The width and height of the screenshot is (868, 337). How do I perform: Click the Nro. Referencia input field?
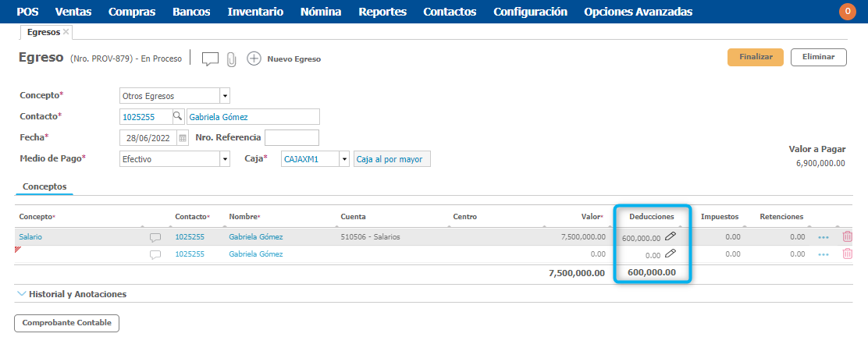(x=292, y=138)
